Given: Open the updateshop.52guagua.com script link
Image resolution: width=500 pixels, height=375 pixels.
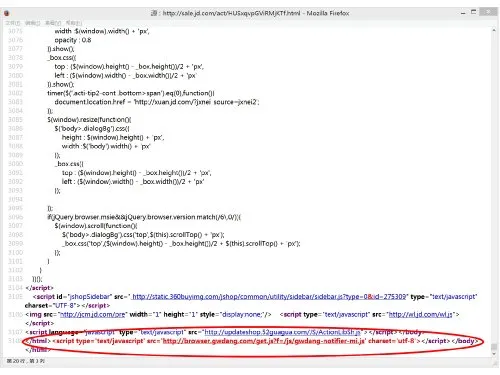Looking at the screenshot, I should click(x=282, y=332).
